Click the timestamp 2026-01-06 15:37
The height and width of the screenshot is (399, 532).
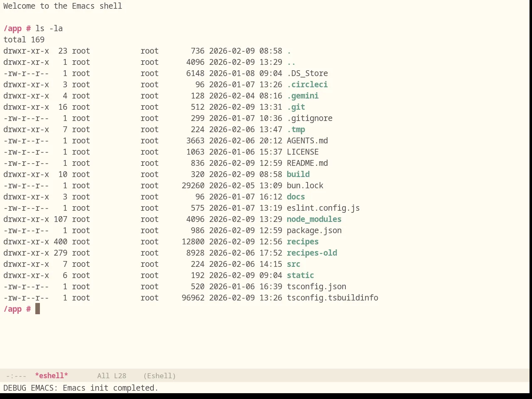[246, 152]
